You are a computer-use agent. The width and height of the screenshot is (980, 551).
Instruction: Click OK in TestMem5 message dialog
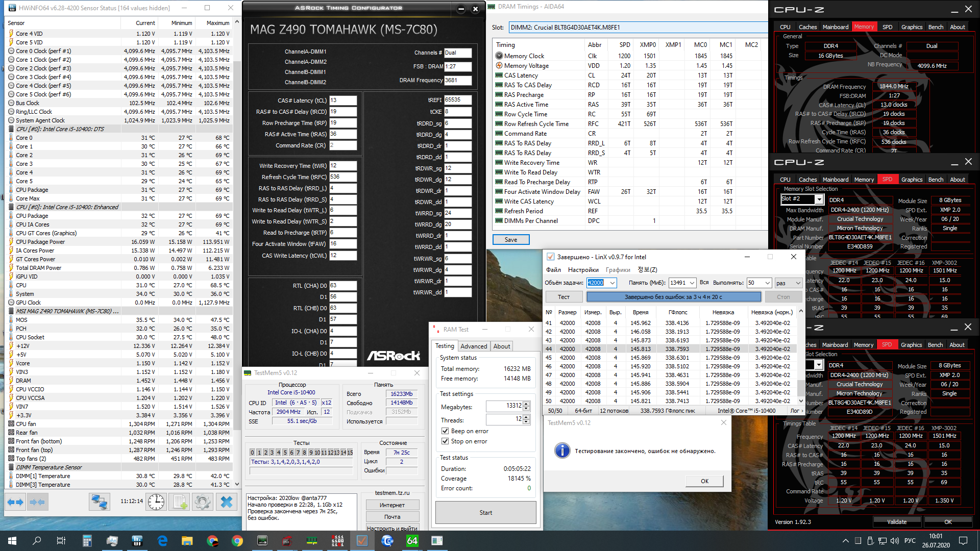[704, 481]
